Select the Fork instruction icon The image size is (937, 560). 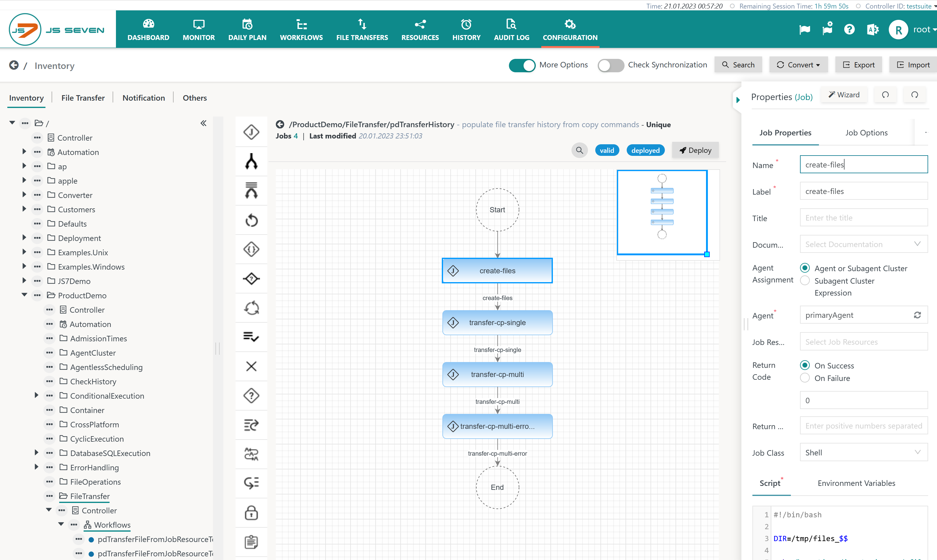251,161
